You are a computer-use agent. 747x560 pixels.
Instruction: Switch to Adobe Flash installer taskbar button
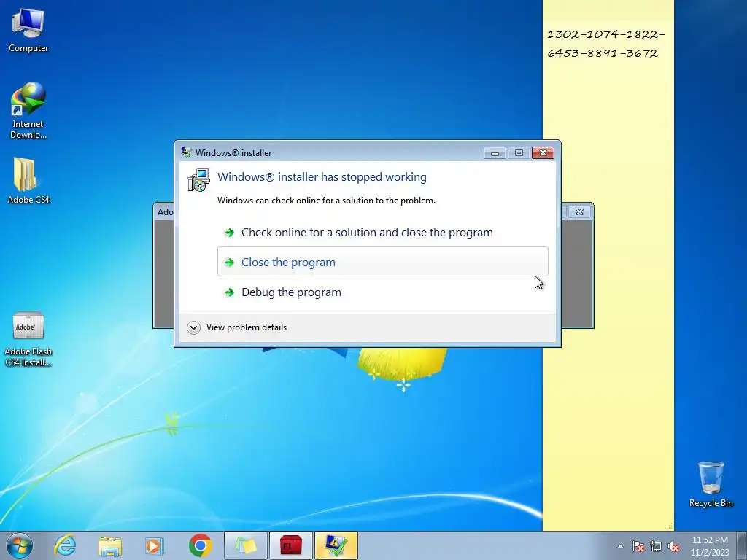(x=290, y=545)
